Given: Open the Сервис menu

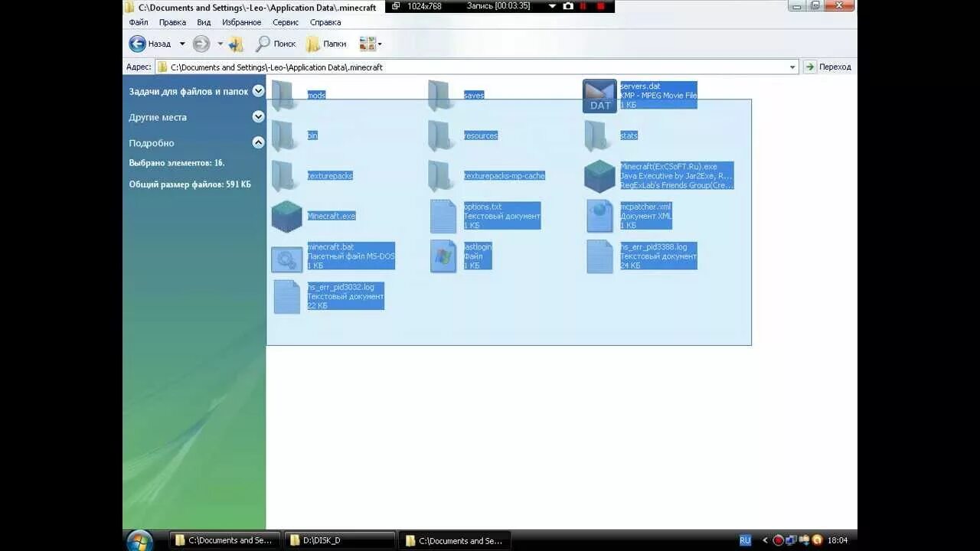Looking at the screenshot, I should click(x=286, y=22).
